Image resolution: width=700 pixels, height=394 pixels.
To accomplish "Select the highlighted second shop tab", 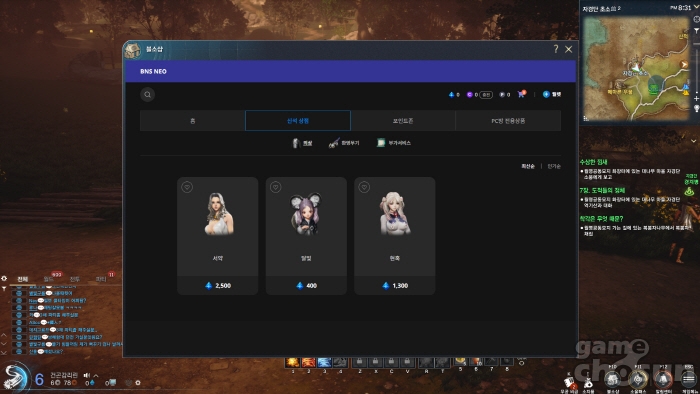I will (298, 120).
